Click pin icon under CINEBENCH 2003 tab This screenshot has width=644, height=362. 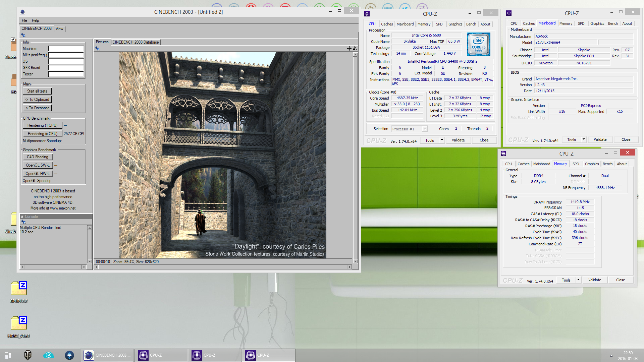click(x=23, y=35)
